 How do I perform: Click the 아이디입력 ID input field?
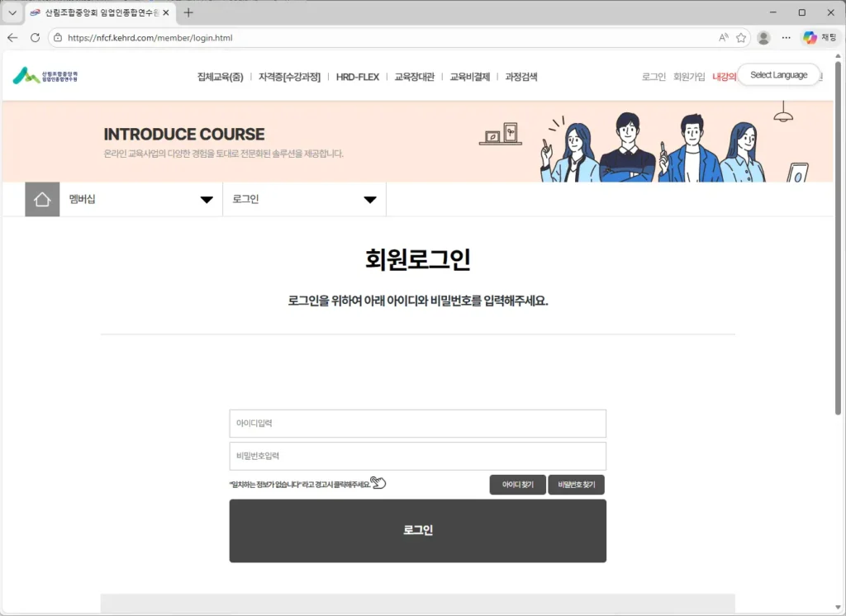[x=417, y=424]
